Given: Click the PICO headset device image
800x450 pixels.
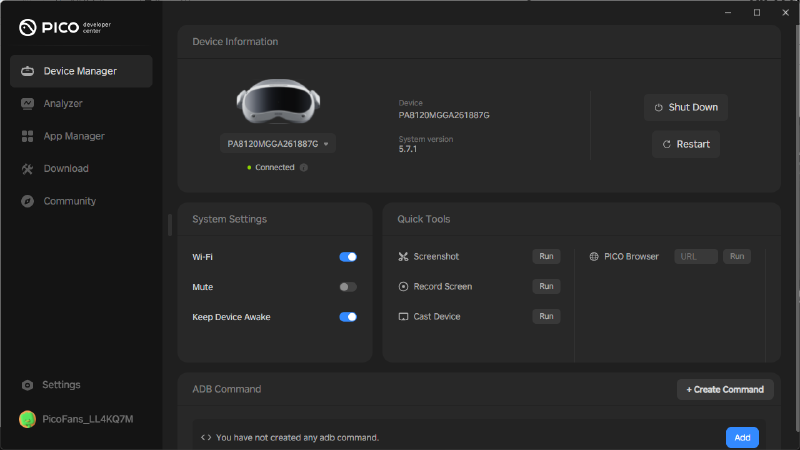Looking at the screenshot, I should click(x=278, y=101).
